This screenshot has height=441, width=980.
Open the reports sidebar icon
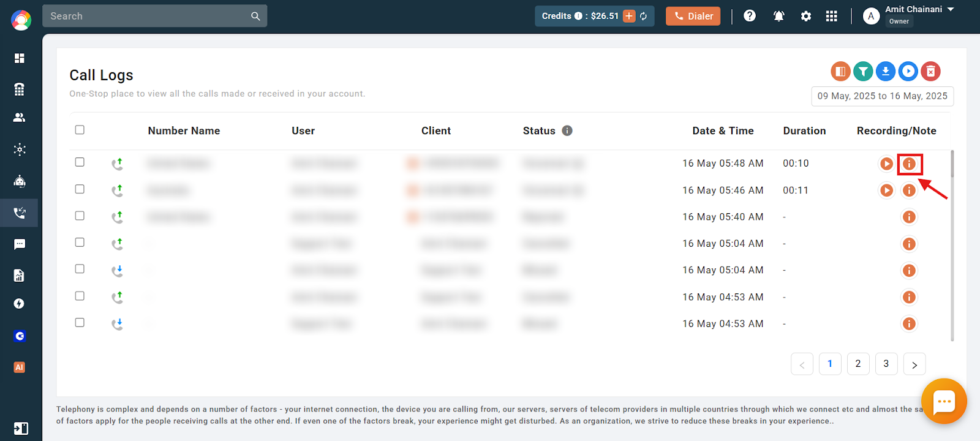(20, 275)
